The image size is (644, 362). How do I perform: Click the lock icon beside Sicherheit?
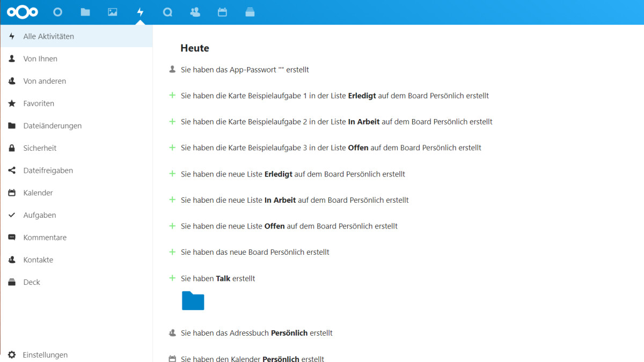tap(12, 148)
